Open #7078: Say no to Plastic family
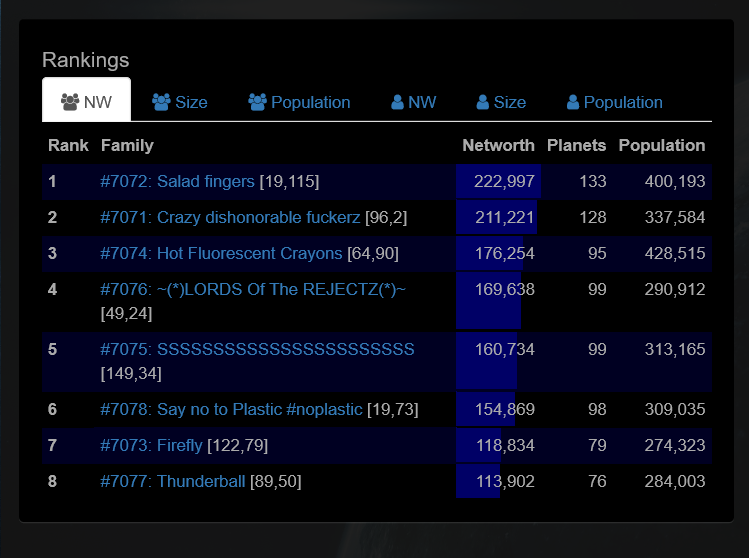749x558 pixels. 231,409
